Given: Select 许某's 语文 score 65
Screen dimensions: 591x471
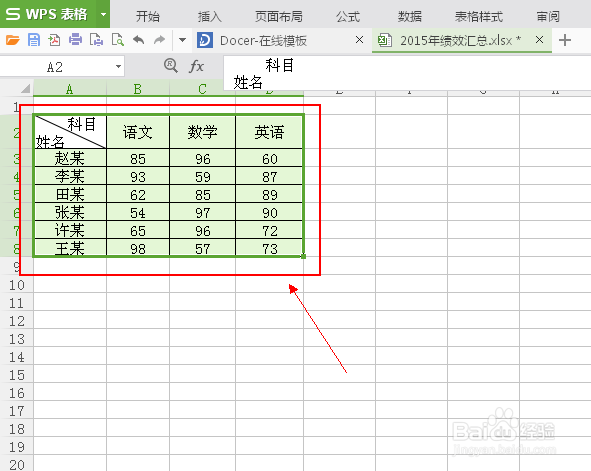Looking at the screenshot, I should (138, 230).
